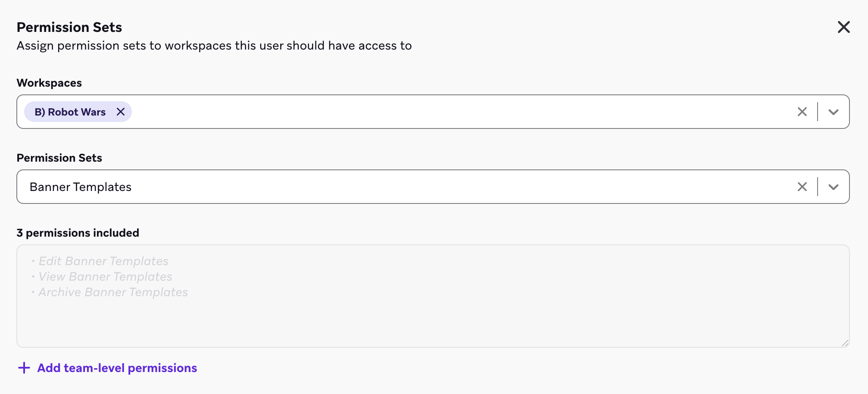Click the Workspaces field label
The image size is (868, 394).
[x=49, y=83]
